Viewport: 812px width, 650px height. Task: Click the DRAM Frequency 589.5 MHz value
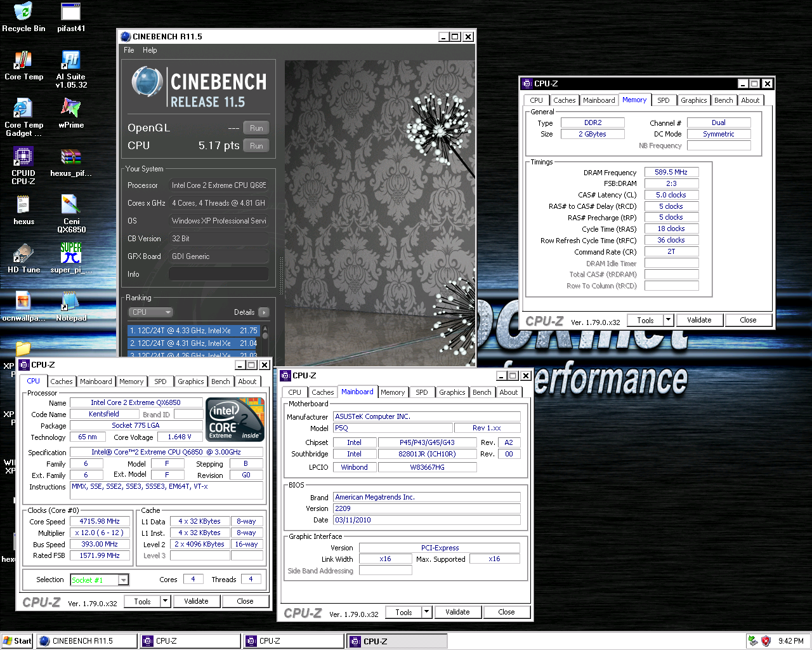(671, 172)
